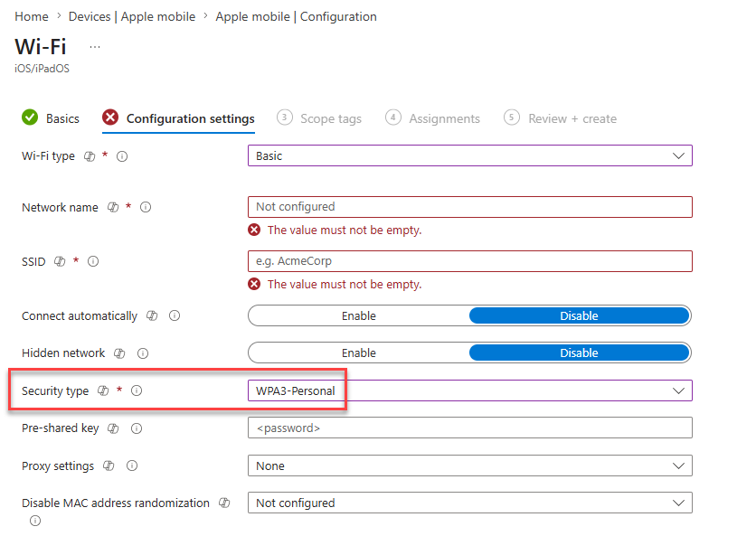
Task: Show info tooltip for Security type
Action: coord(137,390)
